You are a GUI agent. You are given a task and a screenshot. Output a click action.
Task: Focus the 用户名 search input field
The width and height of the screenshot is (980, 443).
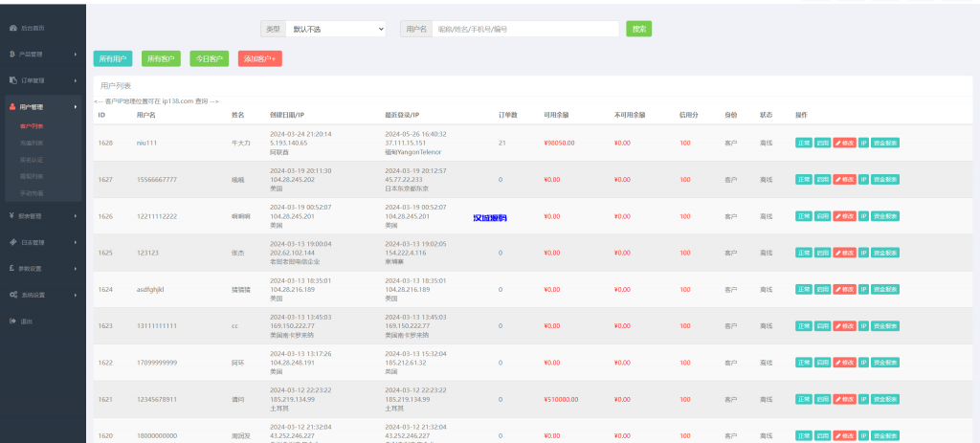(524, 30)
